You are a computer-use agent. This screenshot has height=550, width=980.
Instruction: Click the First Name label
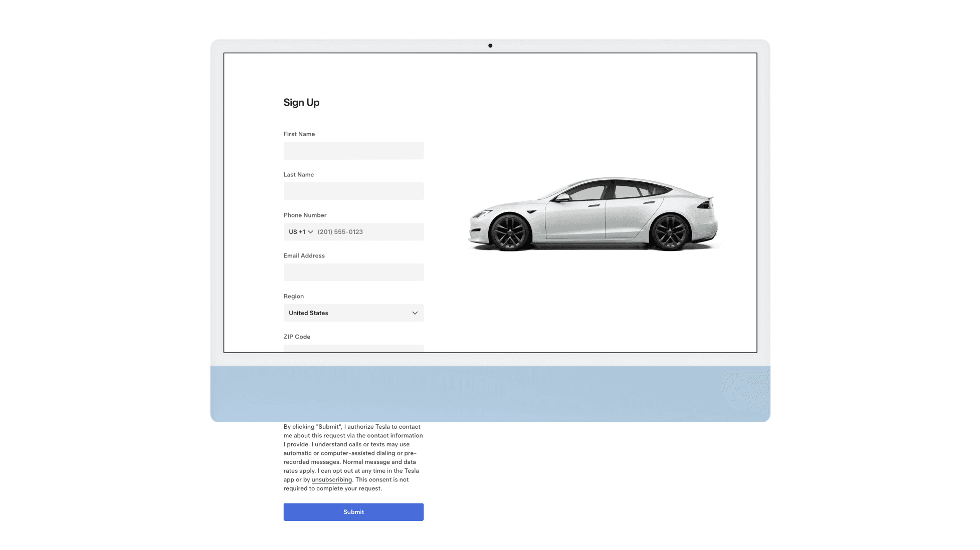pyautogui.click(x=299, y=134)
